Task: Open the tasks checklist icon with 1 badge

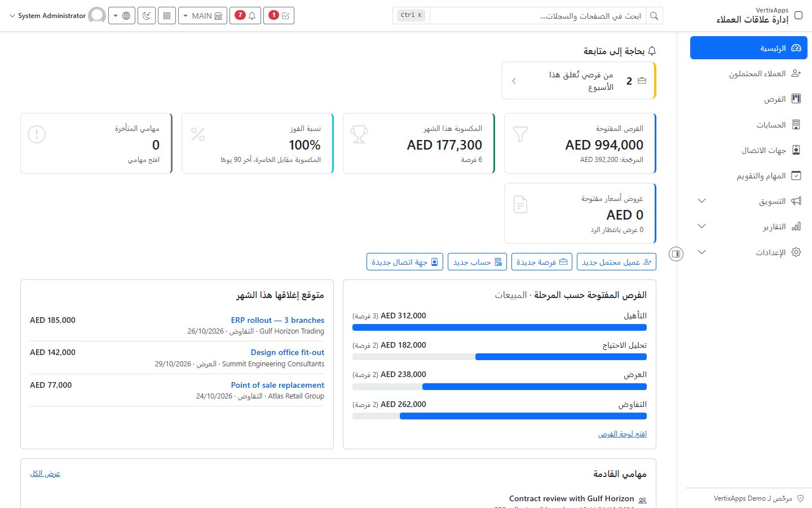Action: [x=279, y=16]
